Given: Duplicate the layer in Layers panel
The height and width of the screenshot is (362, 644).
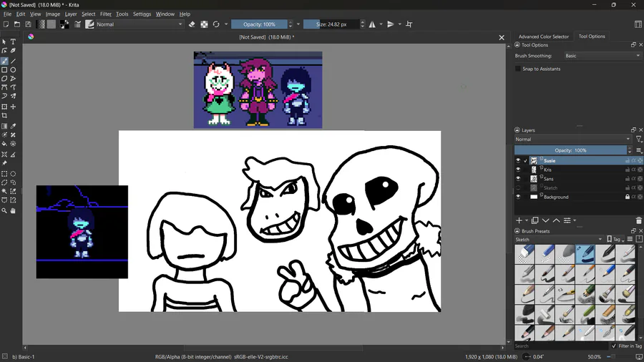Looking at the screenshot, I should (x=535, y=221).
